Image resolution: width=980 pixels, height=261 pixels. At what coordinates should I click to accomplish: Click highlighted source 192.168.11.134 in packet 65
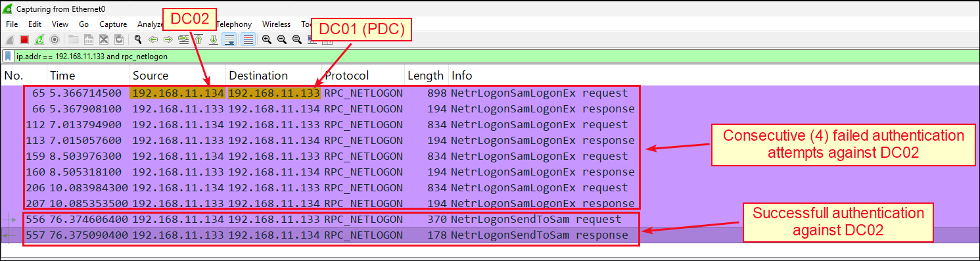coord(177,93)
